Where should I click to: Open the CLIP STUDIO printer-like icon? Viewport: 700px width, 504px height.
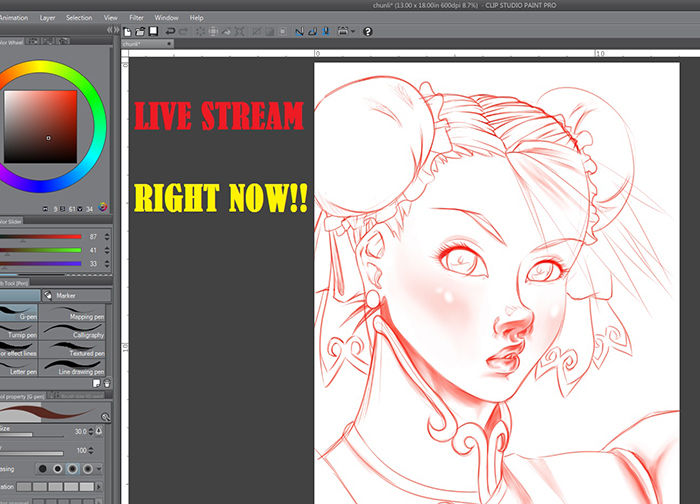coord(342,31)
